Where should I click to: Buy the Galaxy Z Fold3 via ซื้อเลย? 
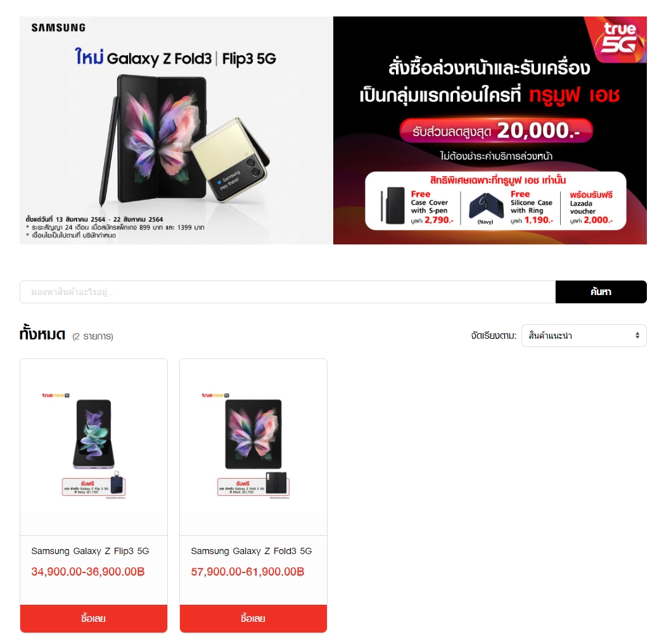(253, 618)
